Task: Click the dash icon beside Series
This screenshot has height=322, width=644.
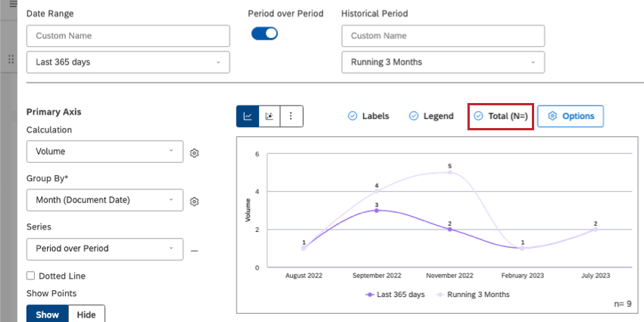Action: (x=195, y=249)
